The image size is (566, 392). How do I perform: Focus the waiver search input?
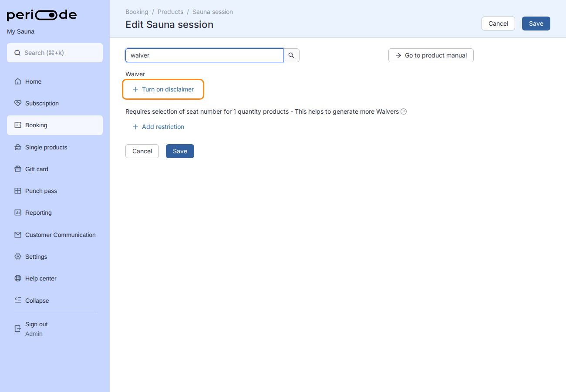(x=205, y=55)
